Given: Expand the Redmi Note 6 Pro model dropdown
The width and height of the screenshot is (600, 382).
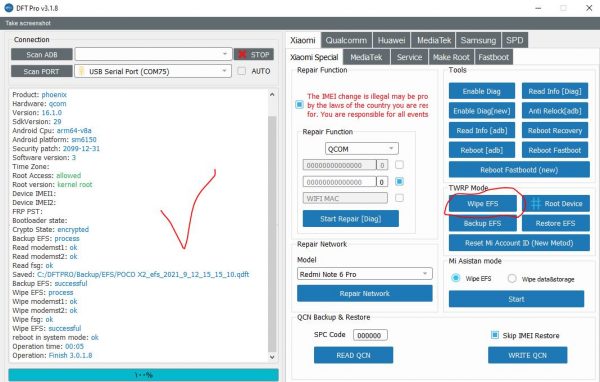Looking at the screenshot, I should (365, 274).
